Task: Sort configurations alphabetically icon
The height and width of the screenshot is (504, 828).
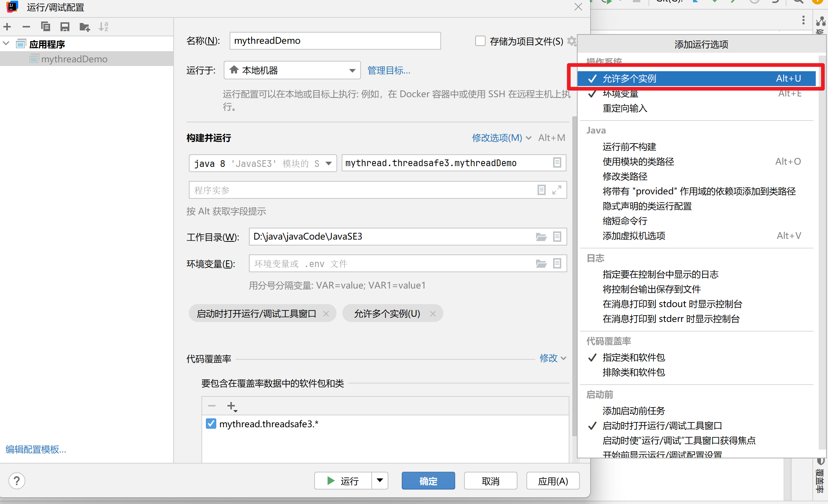Action: pyautogui.click(x=103, y=27)
